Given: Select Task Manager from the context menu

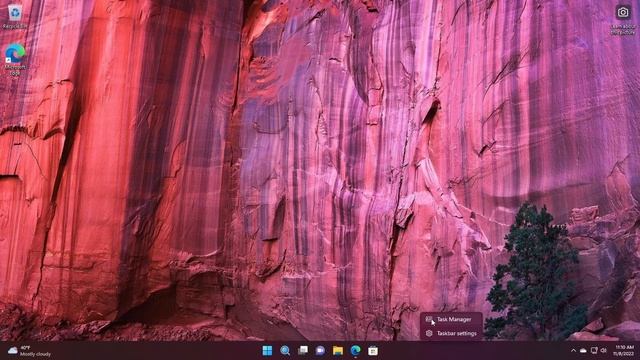Looking at the screenshot, I should (451, 320).
